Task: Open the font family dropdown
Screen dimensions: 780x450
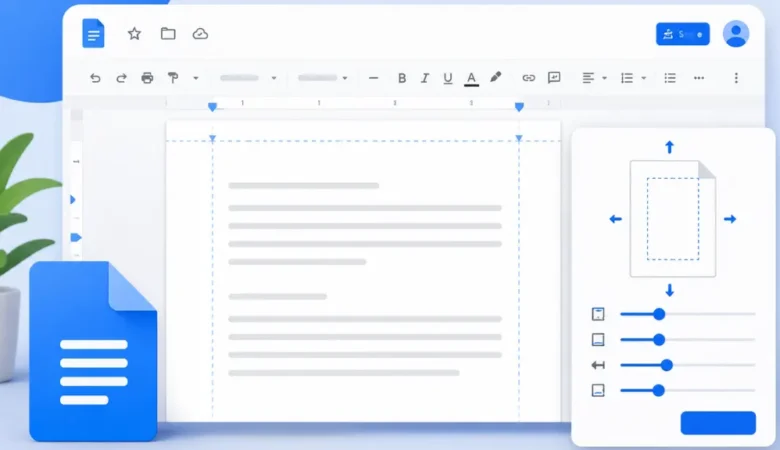Action: click(x=322, y=78)
